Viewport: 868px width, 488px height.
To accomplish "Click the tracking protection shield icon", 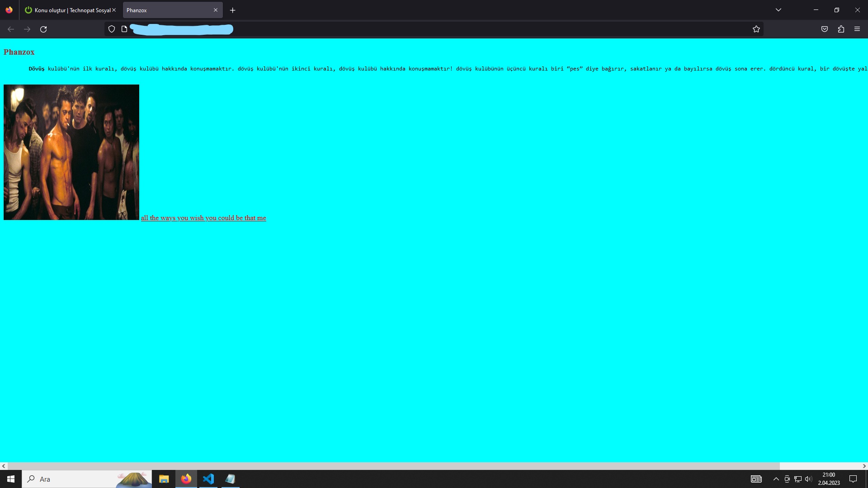I will (112, 29).
